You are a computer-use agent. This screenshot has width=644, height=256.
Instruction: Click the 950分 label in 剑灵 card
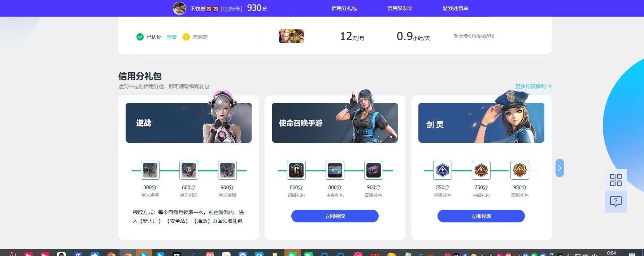point(520,187)
